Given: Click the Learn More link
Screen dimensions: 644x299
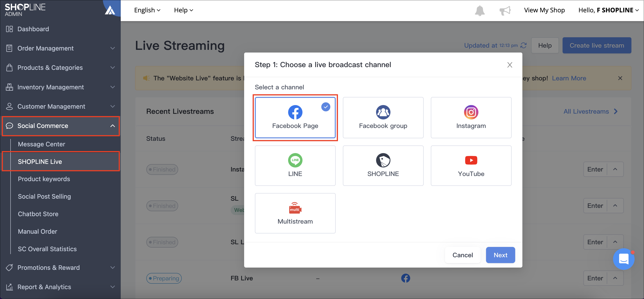Looking at the screenshot, I should tap(569, 78).
